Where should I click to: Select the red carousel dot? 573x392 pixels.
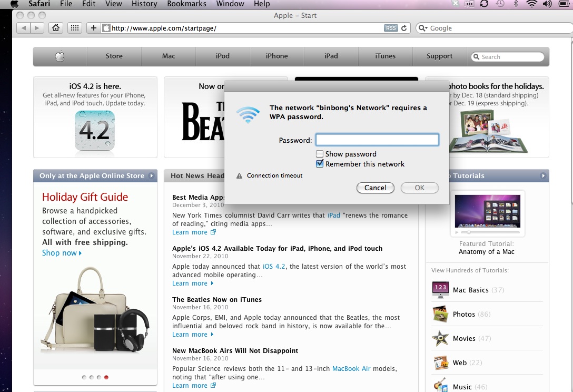pyautogui.click(x=106, y=377)
